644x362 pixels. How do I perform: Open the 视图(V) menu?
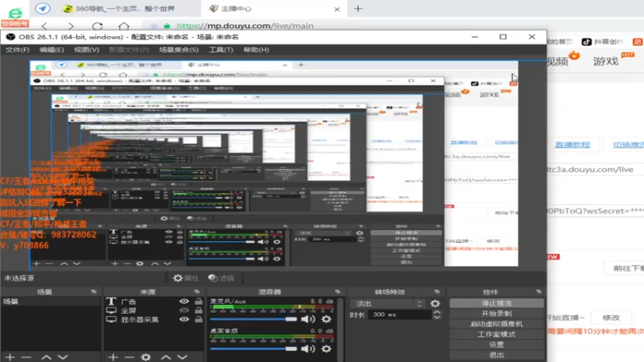[87, 50]
